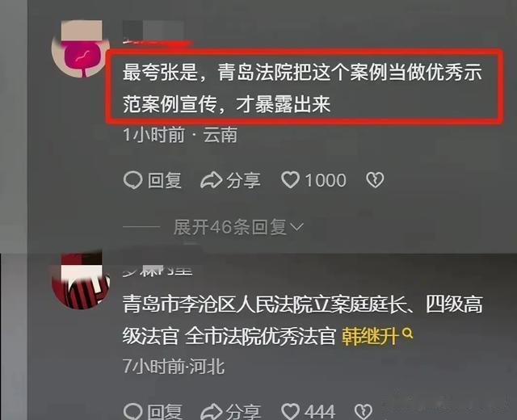Tap the 1小时前 · 云南 timestamp
Viewport: 517px width, 420px height.
tap(180, 135)
